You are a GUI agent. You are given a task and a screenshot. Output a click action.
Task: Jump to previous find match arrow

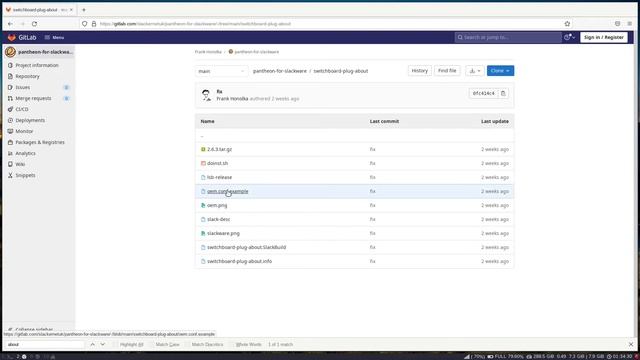[x=93, y=344]
